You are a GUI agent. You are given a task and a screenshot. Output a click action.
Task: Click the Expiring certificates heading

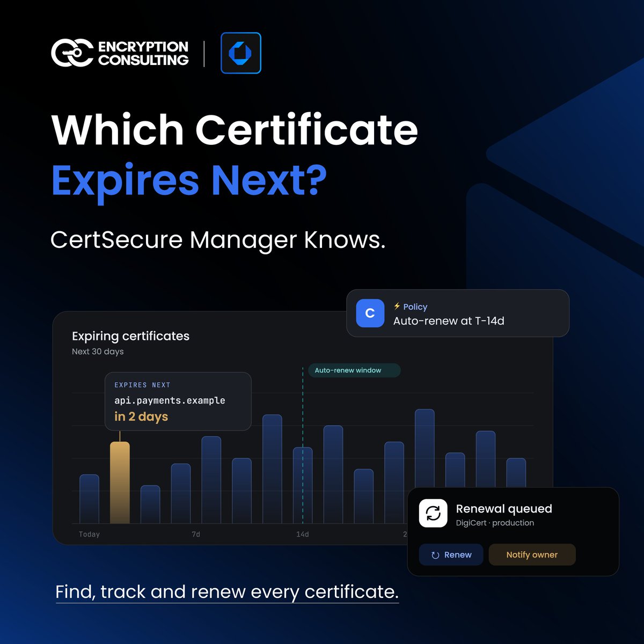130,336
